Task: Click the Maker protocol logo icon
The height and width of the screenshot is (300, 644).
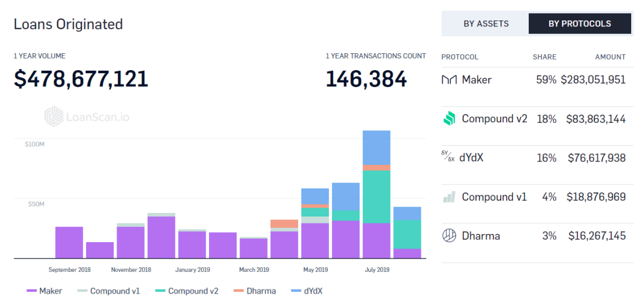Action: (449, 80)
